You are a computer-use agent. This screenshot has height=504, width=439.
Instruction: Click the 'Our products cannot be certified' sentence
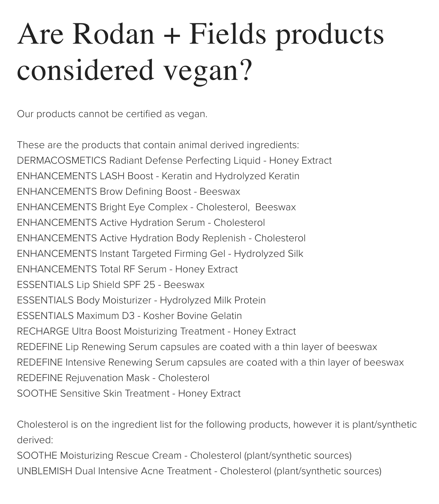pos(112,114)
